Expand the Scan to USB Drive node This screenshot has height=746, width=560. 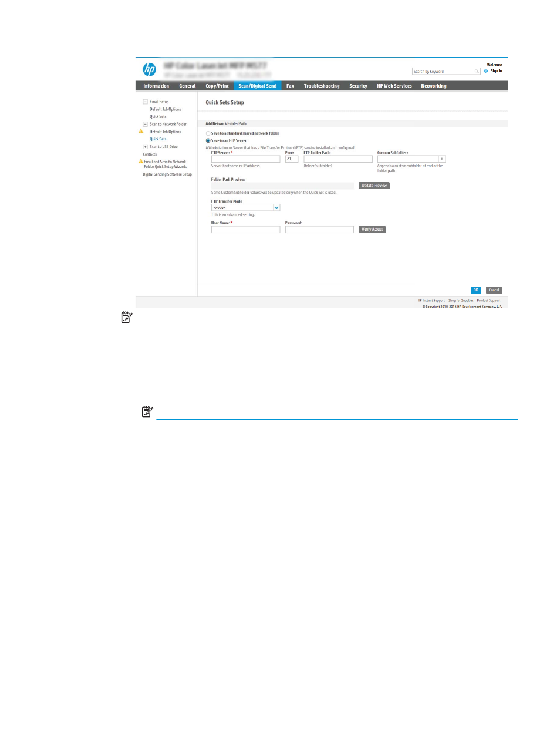(145, 147)
